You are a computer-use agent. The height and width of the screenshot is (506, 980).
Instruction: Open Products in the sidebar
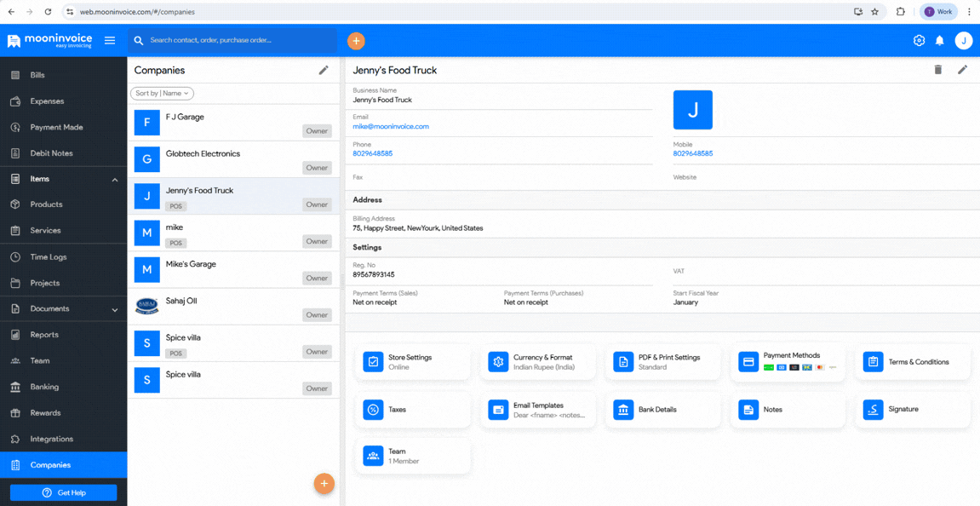pyautogui.click(x=63, y=204)
